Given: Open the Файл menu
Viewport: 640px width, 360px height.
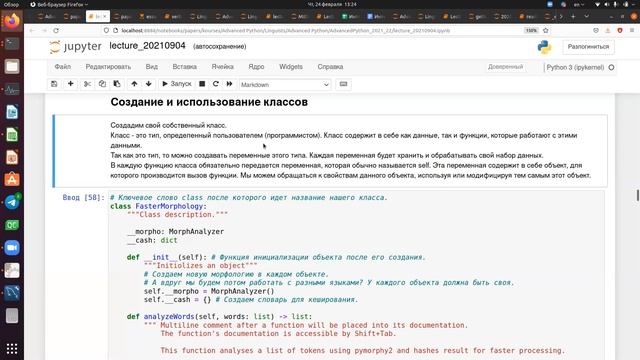Looking at the screenshot, I should tap(62, 67).
